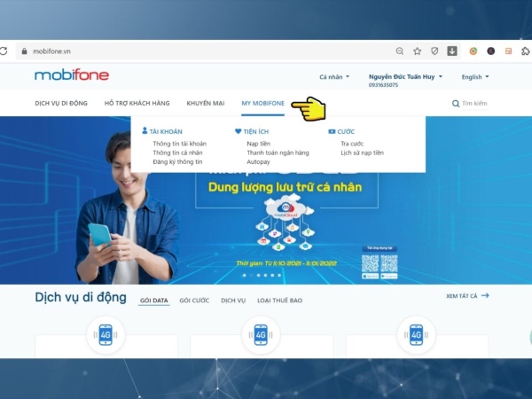Reload the page using the refresh button
Screen dimensions: 532x399
coord(5,51)
